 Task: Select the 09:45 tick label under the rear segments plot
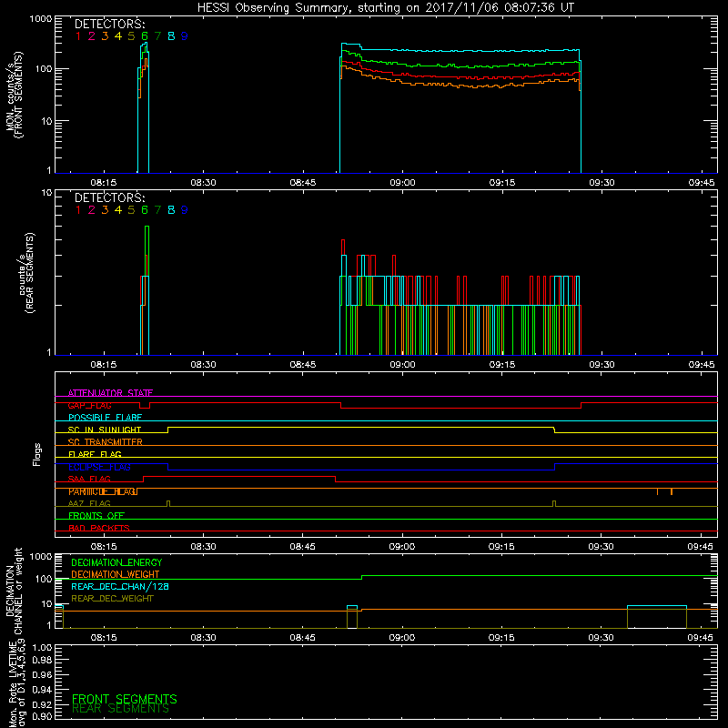point(702,365)
